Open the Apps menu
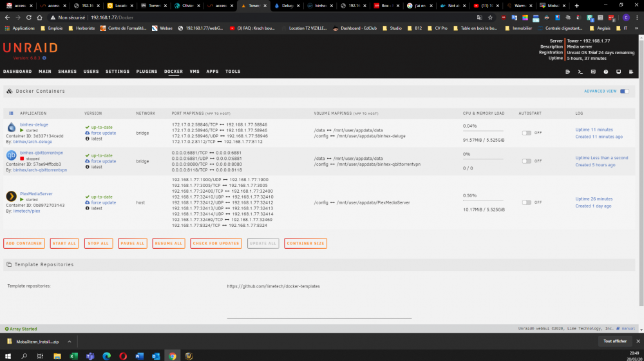This screenshot has width=644, height=361. coord(213,72)
